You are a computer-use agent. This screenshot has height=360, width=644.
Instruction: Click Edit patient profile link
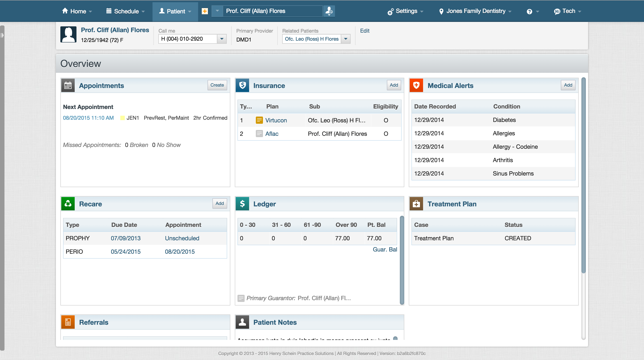click(x=364, y=30)
